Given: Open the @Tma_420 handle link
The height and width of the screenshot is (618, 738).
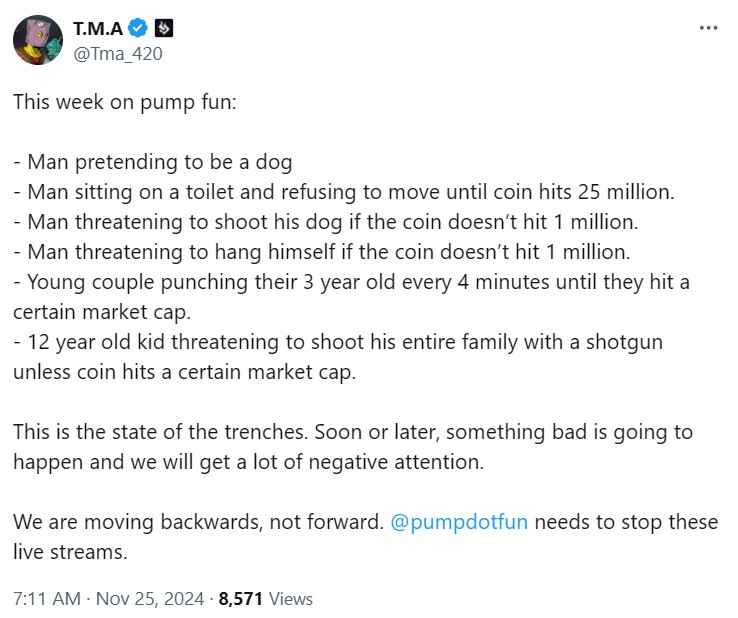Looking at the screenshot, I should point(117,53).
